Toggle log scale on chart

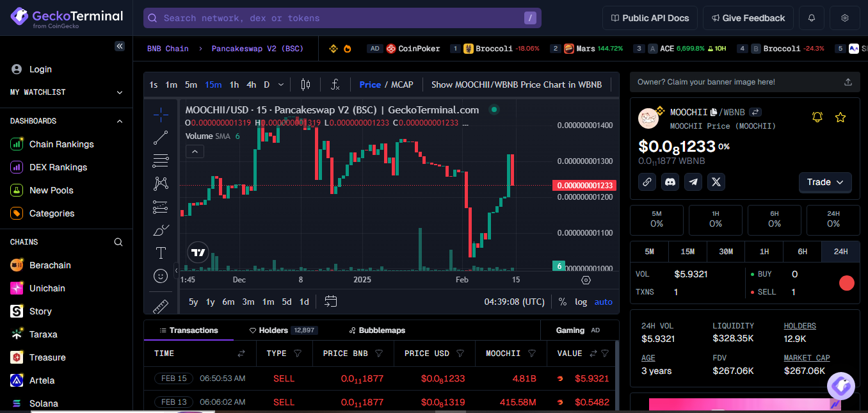tap(581, 302)
